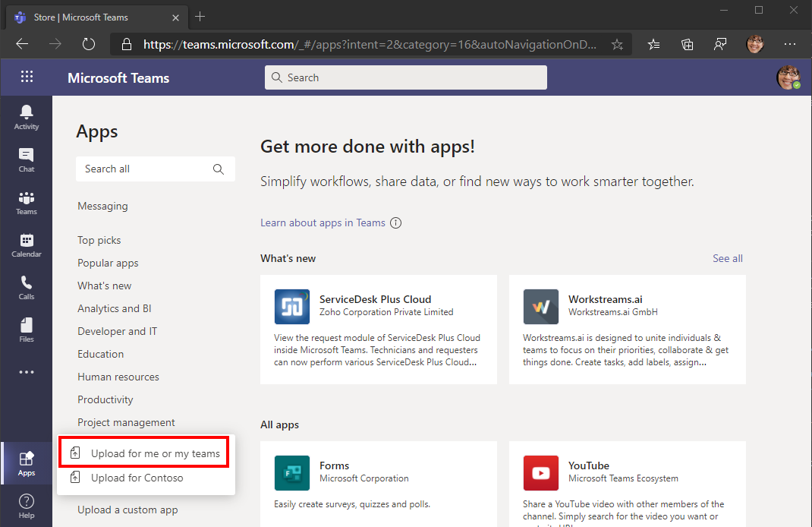Open browser settings and more menu

point(790,45)
